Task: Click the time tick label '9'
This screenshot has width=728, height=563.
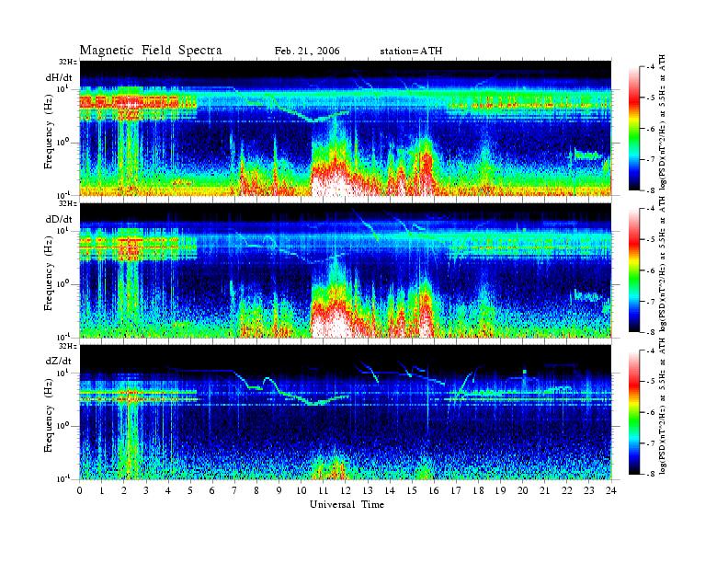Action: (x=279, y=491)
